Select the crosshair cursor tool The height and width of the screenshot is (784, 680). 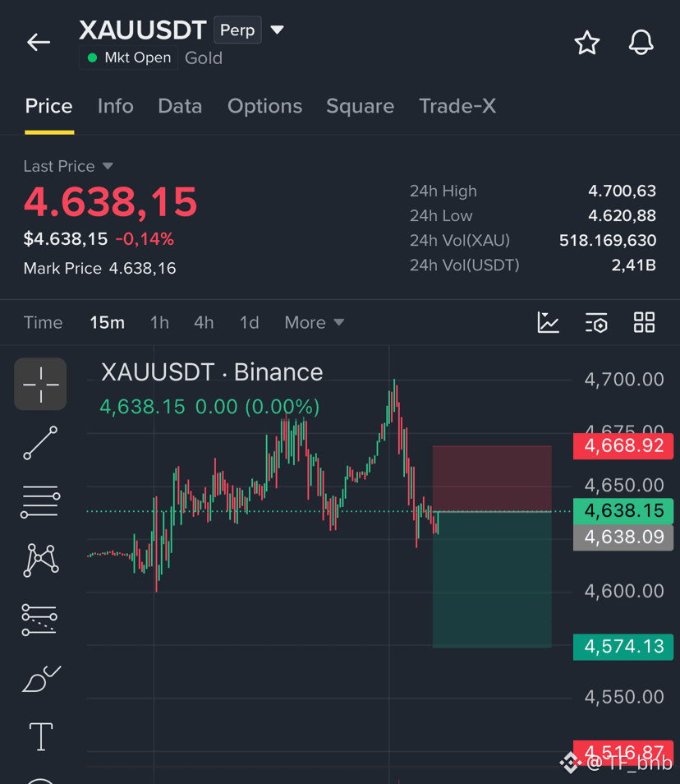[x=40, y=384]
